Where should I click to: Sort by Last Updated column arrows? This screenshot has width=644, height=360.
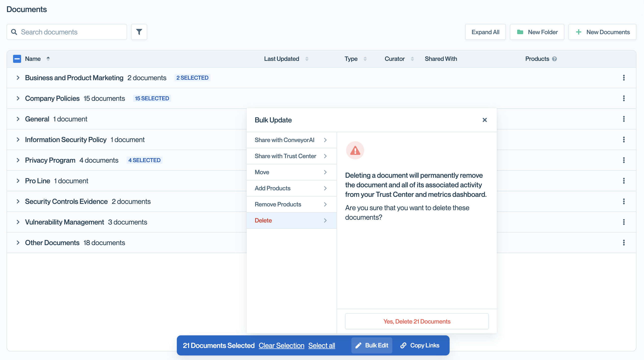(x=307, y=59)
